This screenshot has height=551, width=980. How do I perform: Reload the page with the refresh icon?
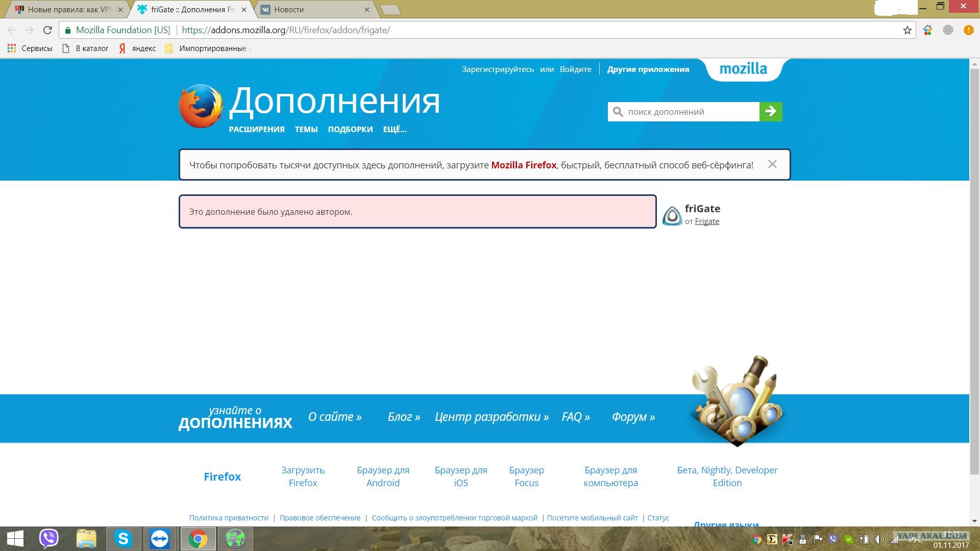click(x=47, y=30)
